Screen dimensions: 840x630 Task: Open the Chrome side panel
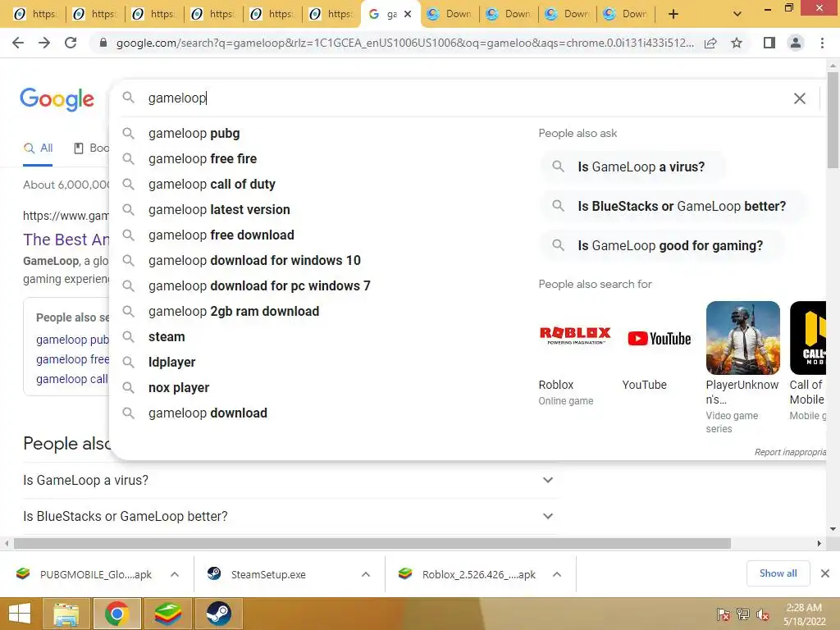769,43
